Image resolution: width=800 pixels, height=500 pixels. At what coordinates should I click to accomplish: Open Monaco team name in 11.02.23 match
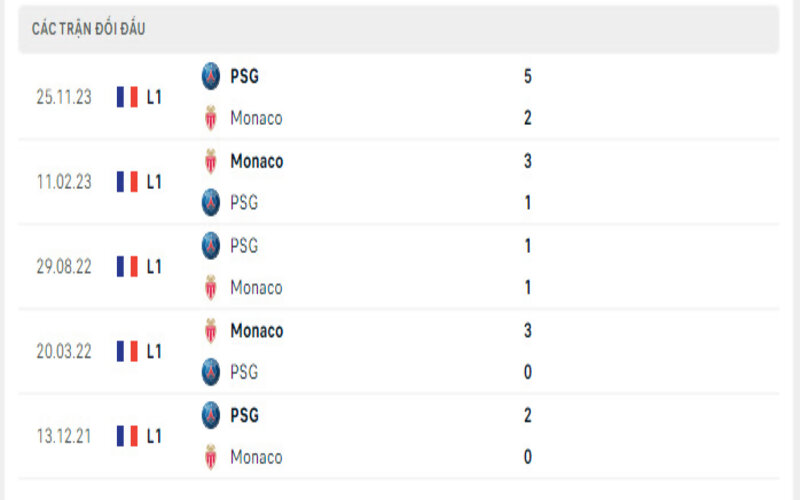click(256, 161)
